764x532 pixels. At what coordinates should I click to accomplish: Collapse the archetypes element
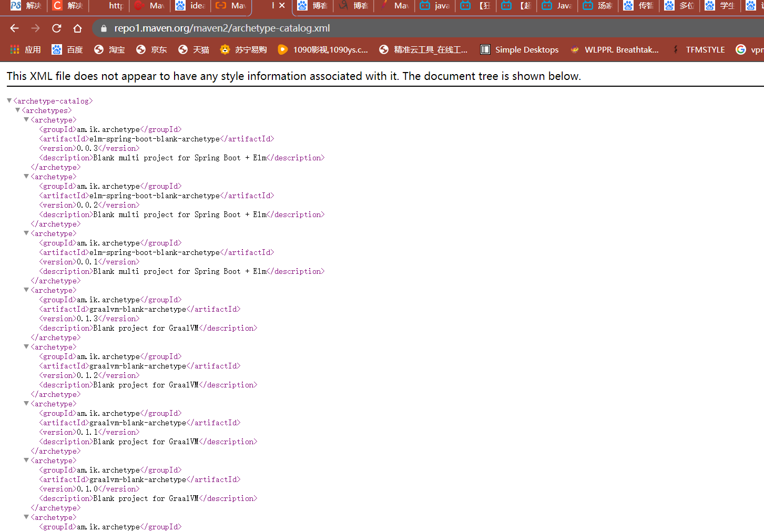(17, 110)
